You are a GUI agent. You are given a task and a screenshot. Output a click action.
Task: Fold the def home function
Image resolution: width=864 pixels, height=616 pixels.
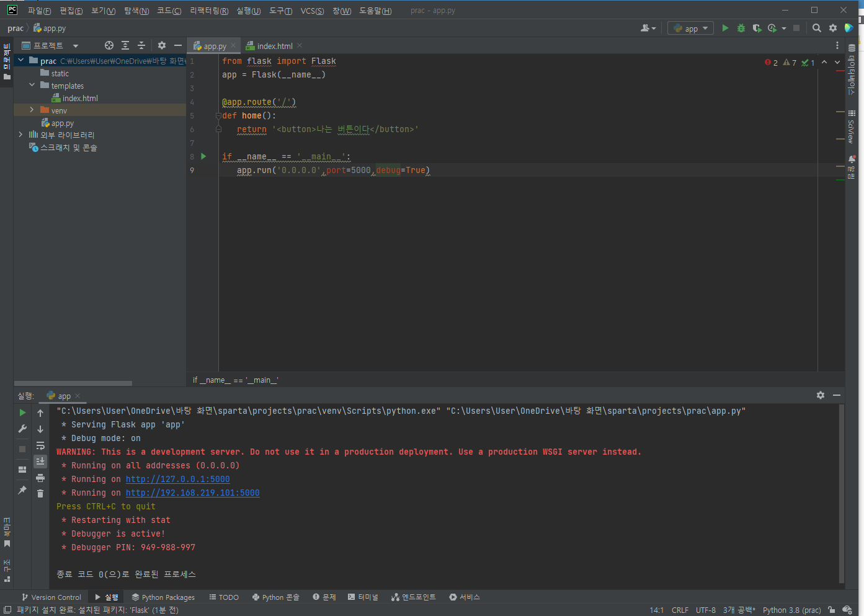pyautogui.click(x=218, y=115)
